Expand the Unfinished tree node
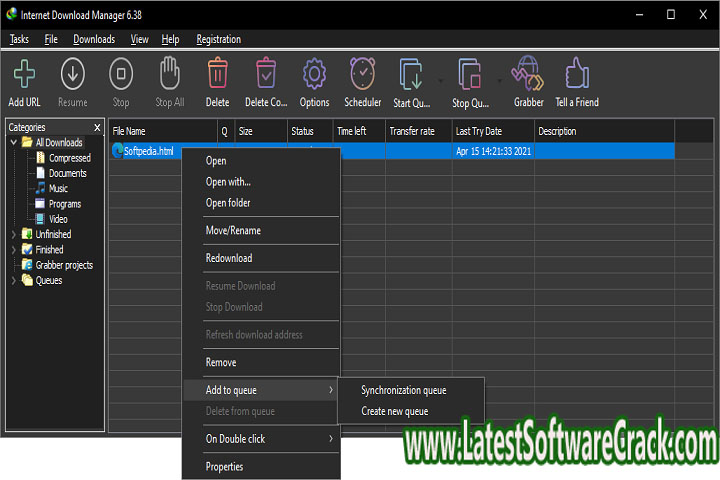 (13, 234)
